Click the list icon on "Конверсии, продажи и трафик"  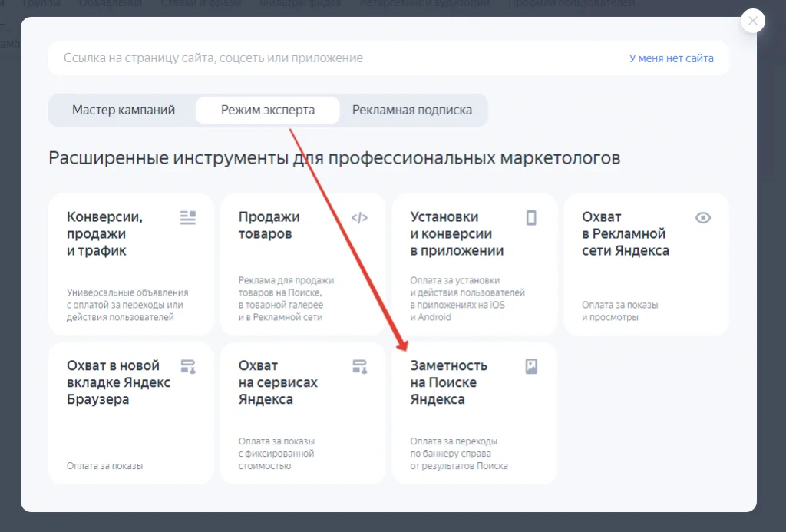click(x=188, y=217)
